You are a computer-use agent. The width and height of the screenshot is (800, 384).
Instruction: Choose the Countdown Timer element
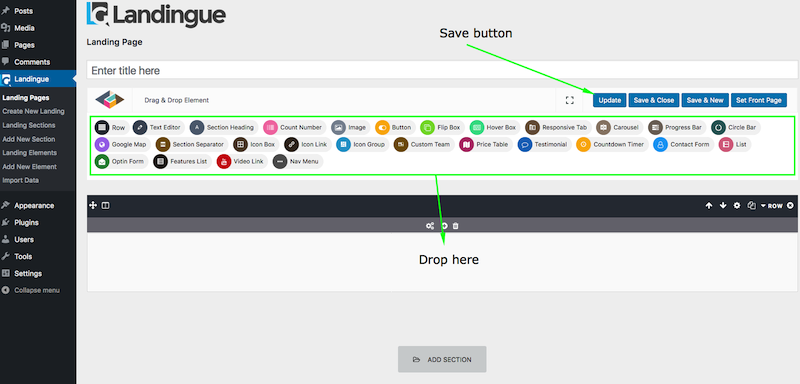tap(612, 144)
